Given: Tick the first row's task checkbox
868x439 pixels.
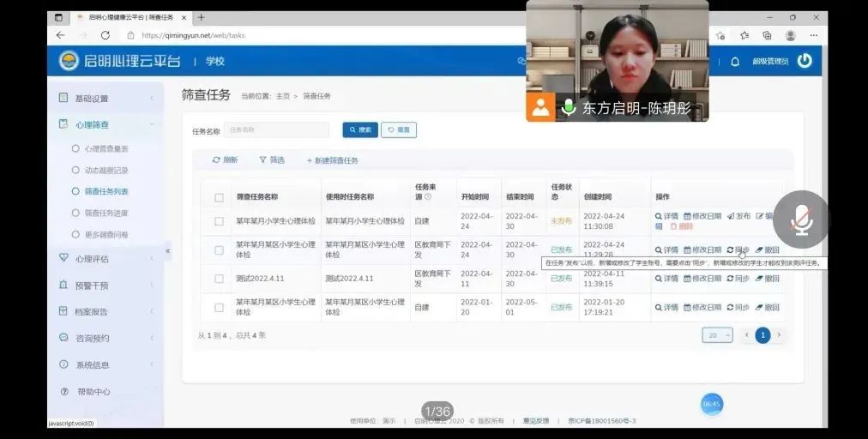Looking at the screenshot, I should click(219, 221).
